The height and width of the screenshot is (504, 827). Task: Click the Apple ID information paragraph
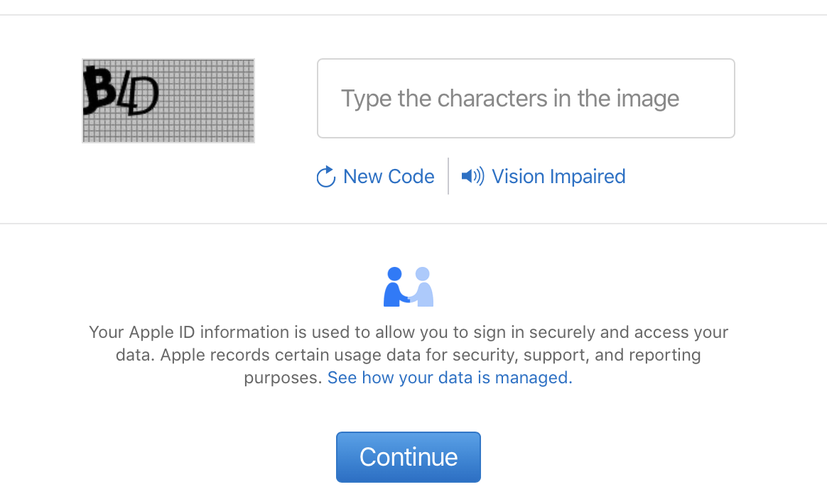point(409,355)
